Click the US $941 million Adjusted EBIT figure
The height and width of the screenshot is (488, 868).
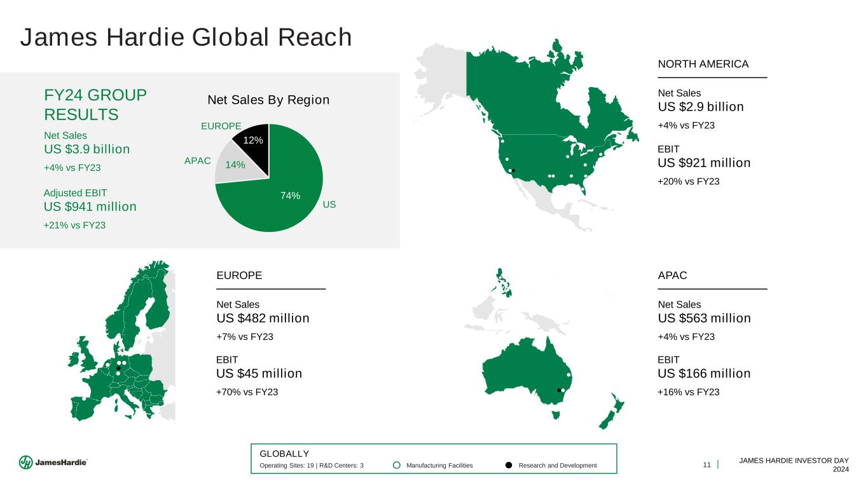(x=90, y=207)
